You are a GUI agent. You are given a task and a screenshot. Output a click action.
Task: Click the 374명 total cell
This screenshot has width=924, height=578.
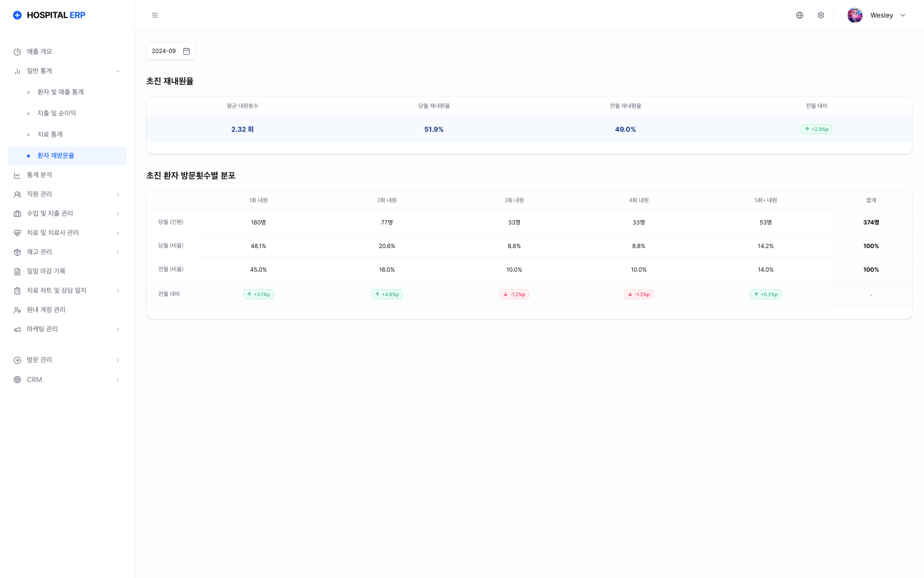click(x=871, y=223)
